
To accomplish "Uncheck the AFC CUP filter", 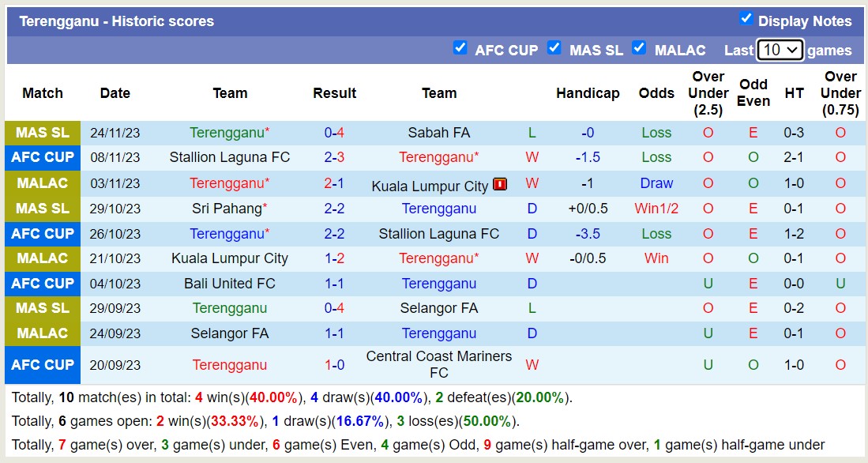I will coord(460,48).
